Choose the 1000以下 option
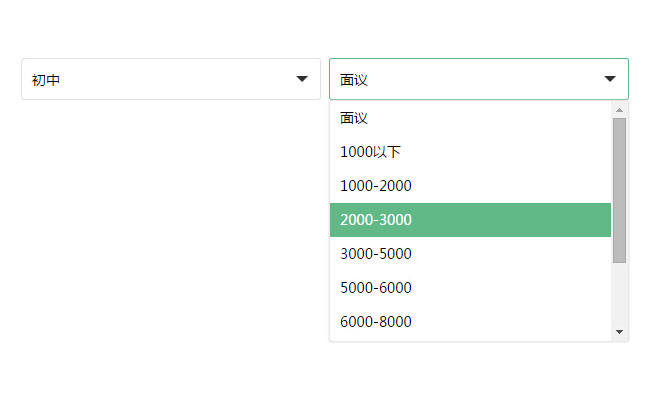This screenshot has width=650, height=400. tap(370, 152)
